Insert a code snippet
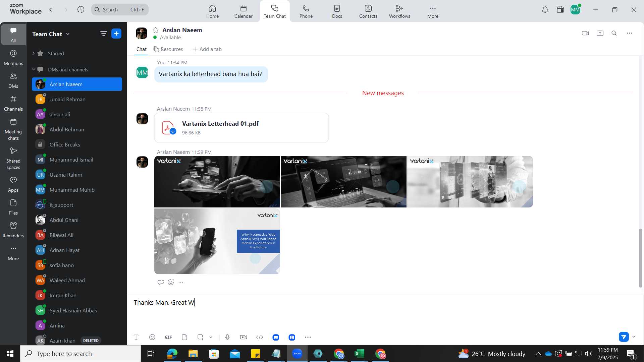The height and width of the screenshot is (362, 644). (260, 337)
